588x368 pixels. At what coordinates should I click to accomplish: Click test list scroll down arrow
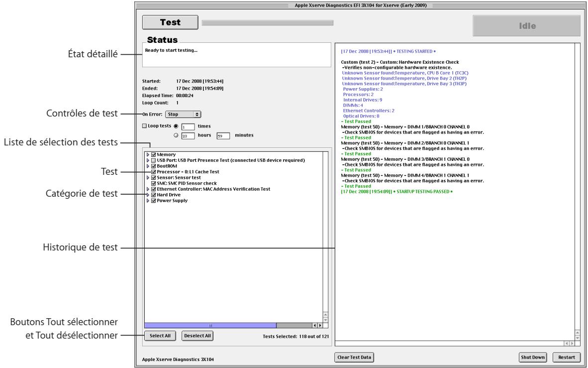click(325, 320)
